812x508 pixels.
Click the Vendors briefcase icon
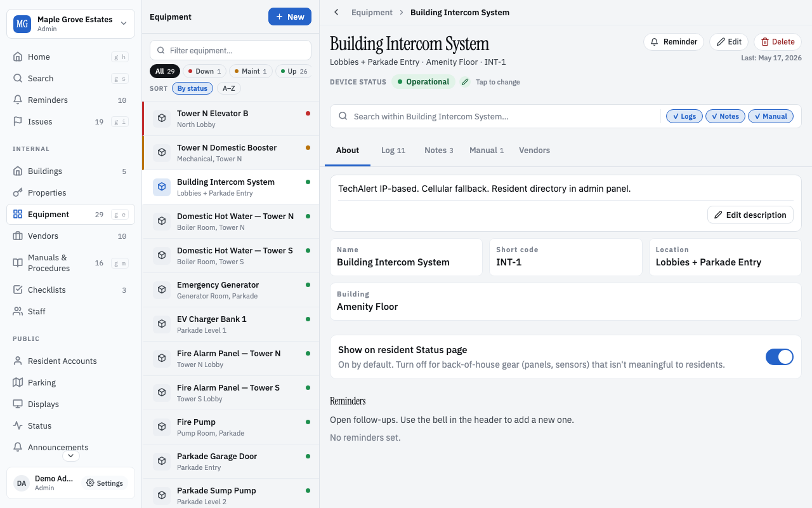coord(18,236)
